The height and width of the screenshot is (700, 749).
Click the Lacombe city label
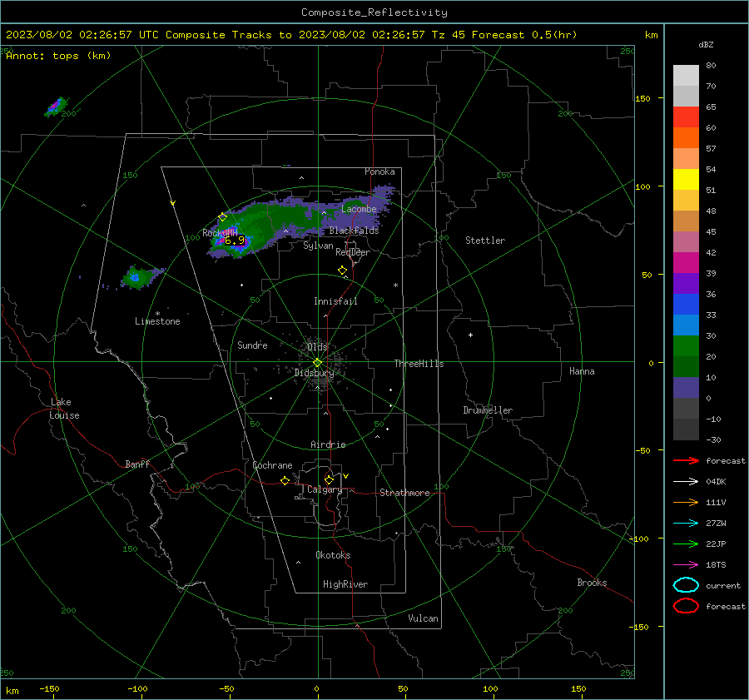[x=359, y=209]
